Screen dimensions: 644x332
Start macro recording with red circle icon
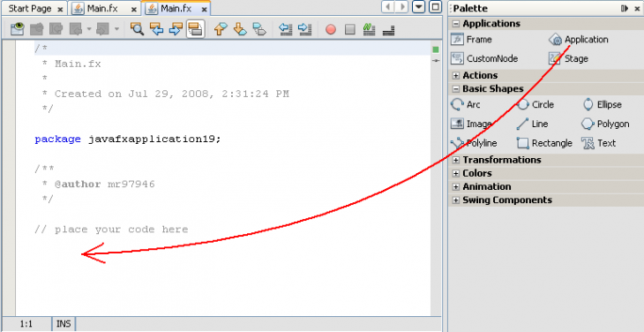click(x=331, y=30)
